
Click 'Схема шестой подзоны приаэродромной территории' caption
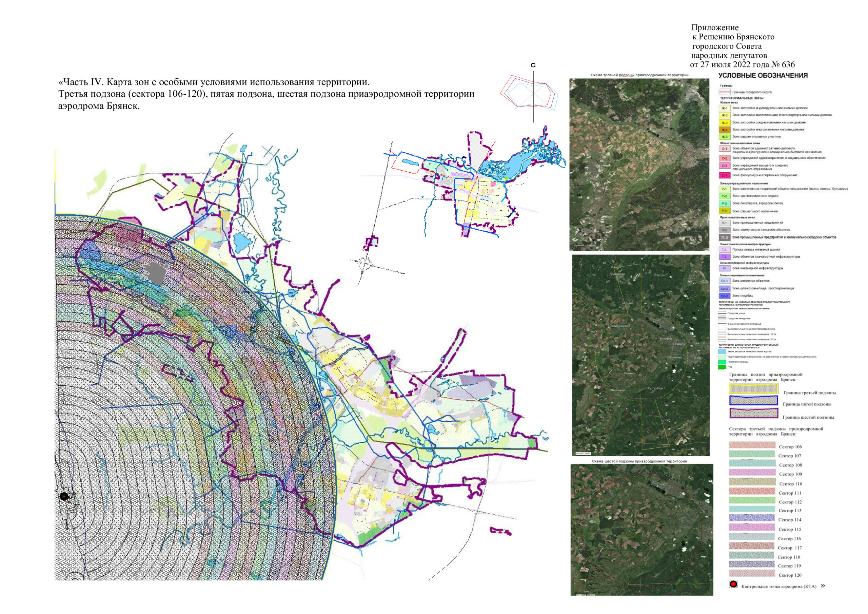click(639, 462)
